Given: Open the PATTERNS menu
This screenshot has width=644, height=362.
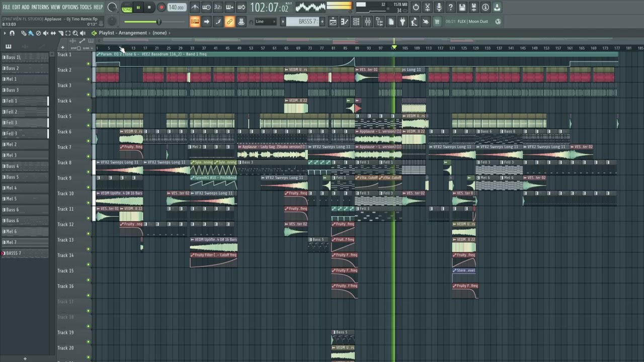Looking at the screenshot, I should pos(40,7).
